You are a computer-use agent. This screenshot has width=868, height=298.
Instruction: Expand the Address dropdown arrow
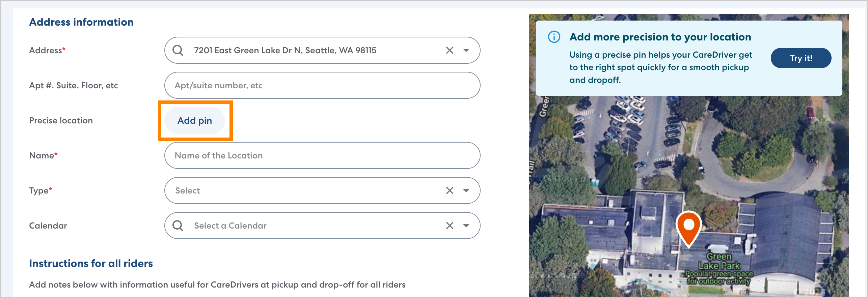(466, 51)
